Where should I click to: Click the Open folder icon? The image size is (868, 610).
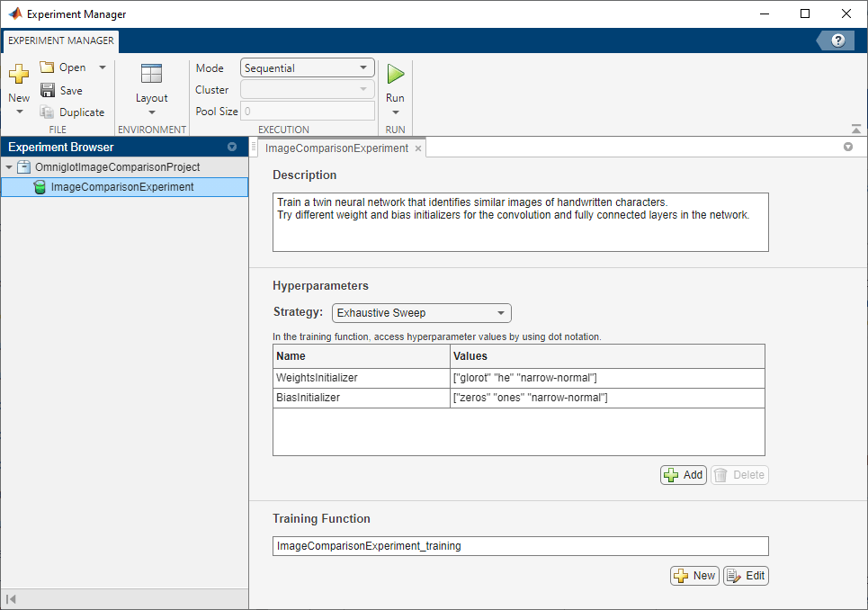[x=48, y=68]
